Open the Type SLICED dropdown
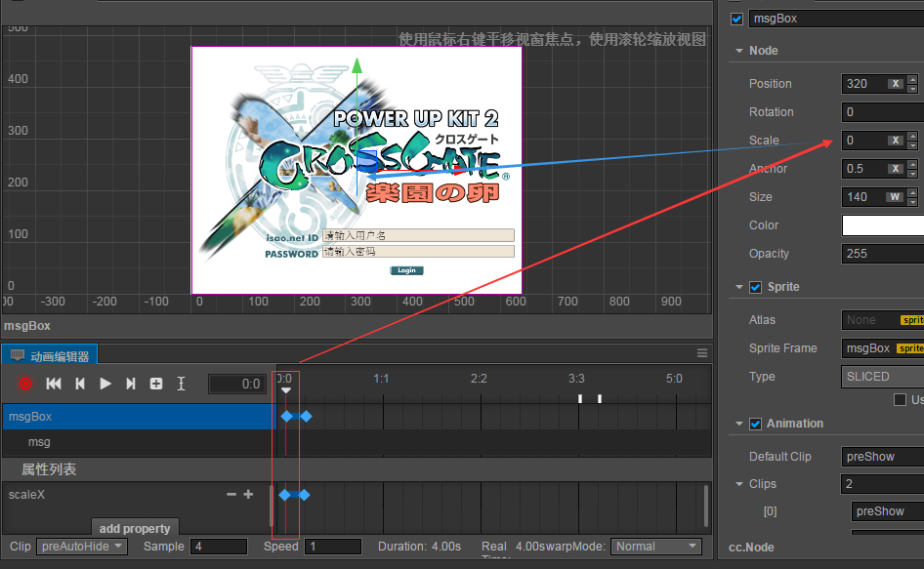924x569 pixels. tap(882, 377)
